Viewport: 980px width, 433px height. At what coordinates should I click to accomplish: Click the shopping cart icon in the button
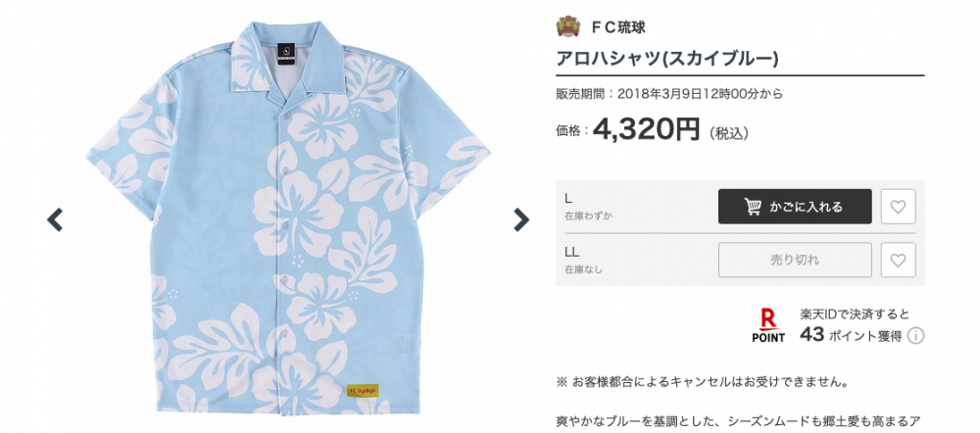[x=753, y=206]
